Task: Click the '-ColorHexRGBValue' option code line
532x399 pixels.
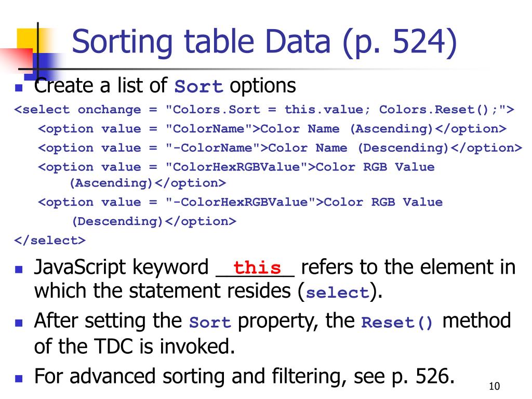Action: pyautogui.click(x=240, y=212)
